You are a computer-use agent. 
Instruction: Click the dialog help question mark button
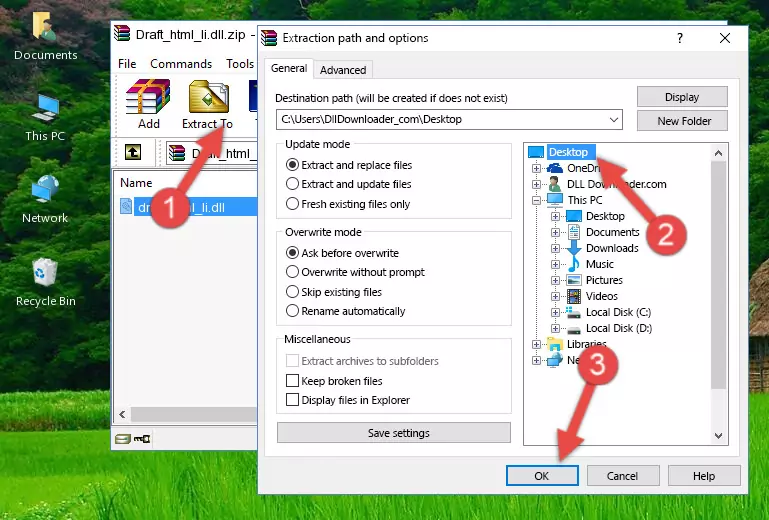pos(680,38)
